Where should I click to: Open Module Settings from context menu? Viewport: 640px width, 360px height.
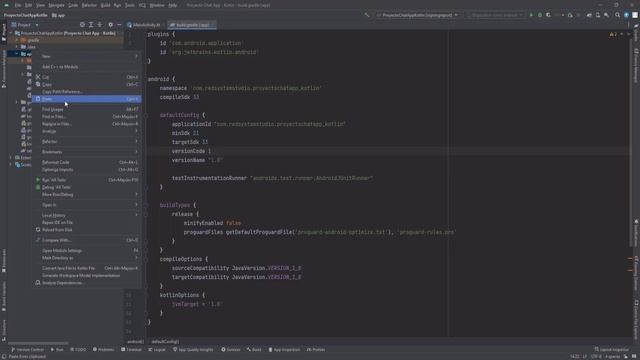[87, 251]
